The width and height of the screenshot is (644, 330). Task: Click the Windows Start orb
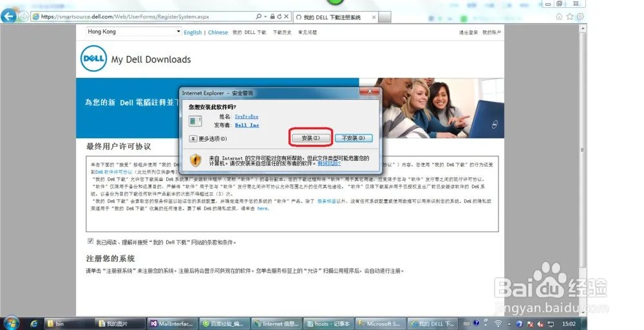coord(11,323)
